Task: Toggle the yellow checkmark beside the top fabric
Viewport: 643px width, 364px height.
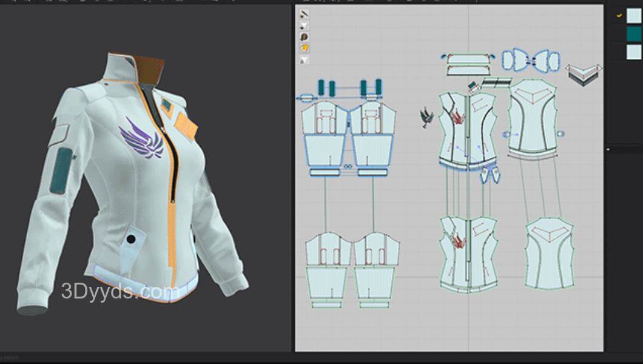Action: 619,16
